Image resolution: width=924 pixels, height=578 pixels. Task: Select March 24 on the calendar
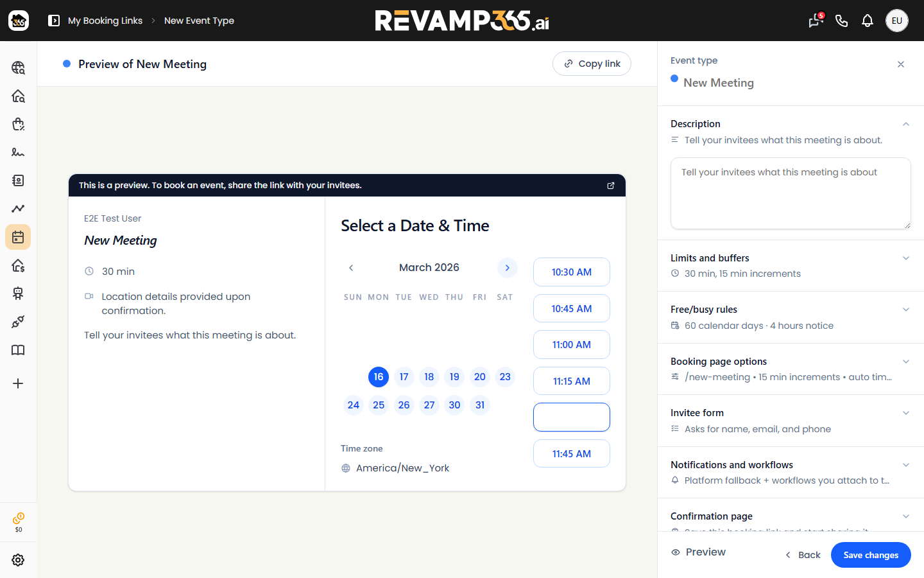354,405
